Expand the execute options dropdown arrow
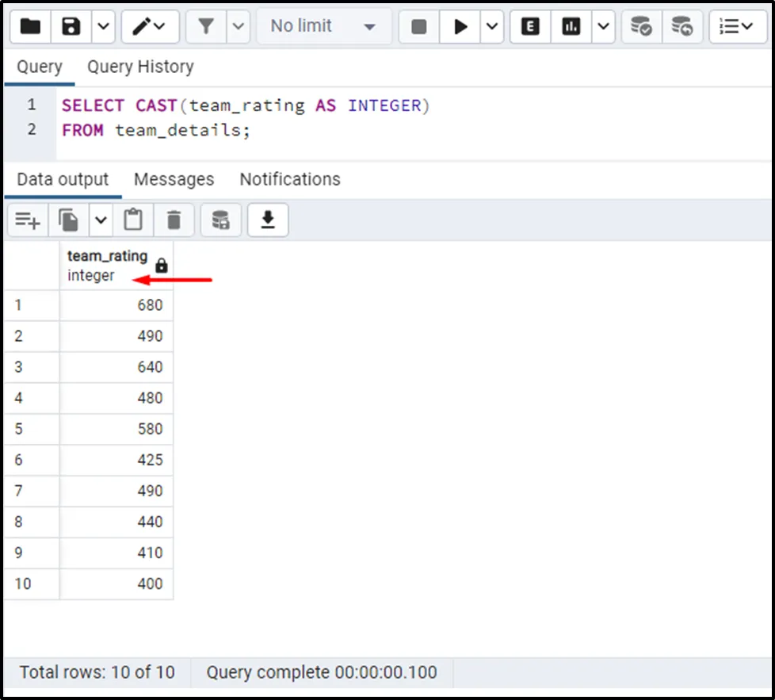The height and width of the screenshot is (700, 775). (492, 26)
